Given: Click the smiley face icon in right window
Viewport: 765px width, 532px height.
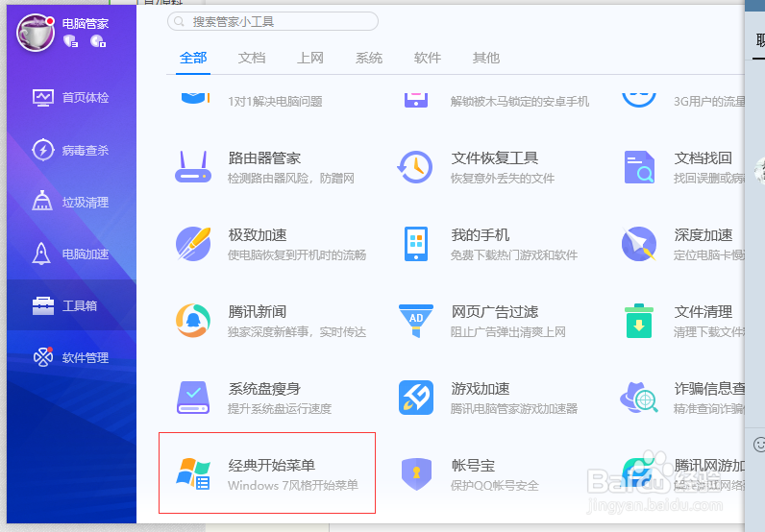Looking at the screenshot, I should pyautogui.click(x=758, y=445).
